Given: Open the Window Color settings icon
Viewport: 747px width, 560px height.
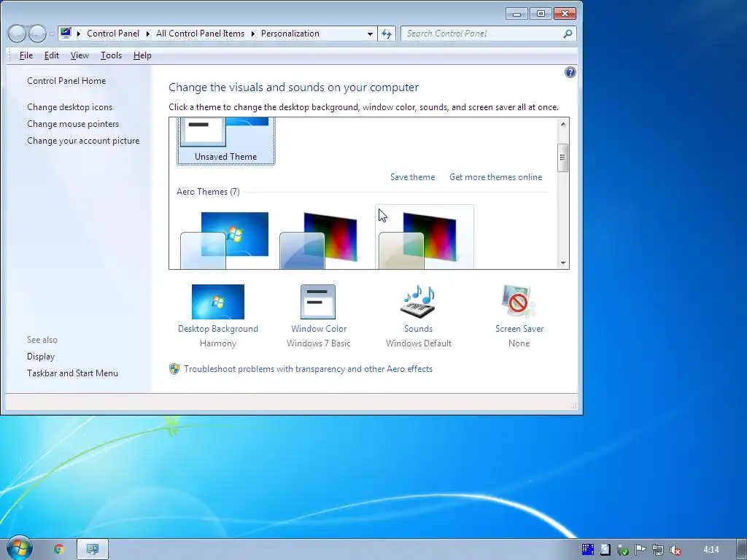Looking at the screenshot, I should click(318, 302).
